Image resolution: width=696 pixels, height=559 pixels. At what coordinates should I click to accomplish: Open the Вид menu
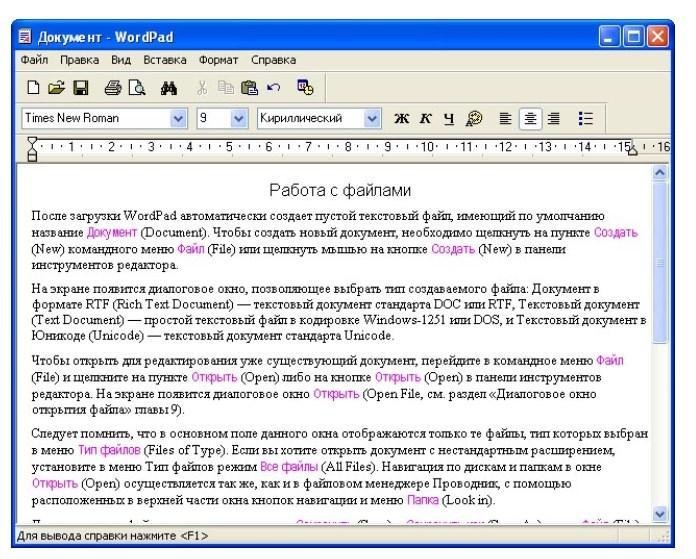pyautogui.click(x=121, y=60)
